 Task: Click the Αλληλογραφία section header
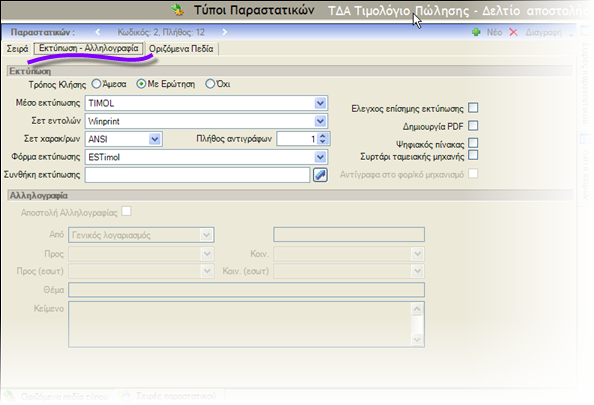pos(290,195)
